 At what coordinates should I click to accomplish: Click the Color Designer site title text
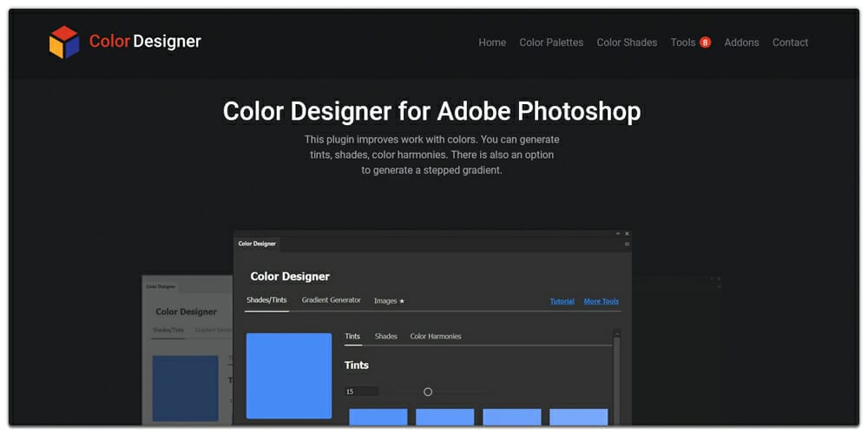pyautogui.click(x=145, y=42)
